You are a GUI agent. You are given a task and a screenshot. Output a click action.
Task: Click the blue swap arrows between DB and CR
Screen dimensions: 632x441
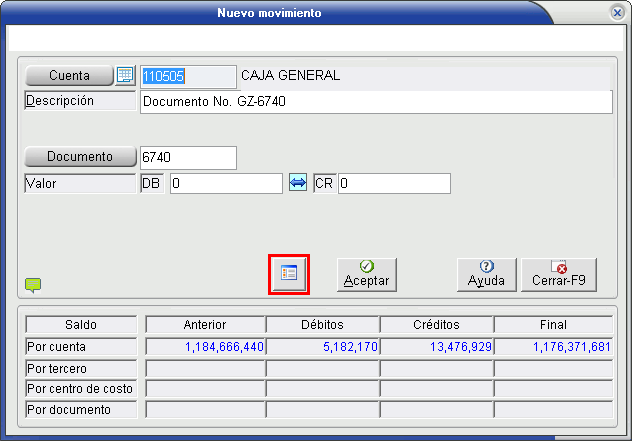[x=298, y=183]
